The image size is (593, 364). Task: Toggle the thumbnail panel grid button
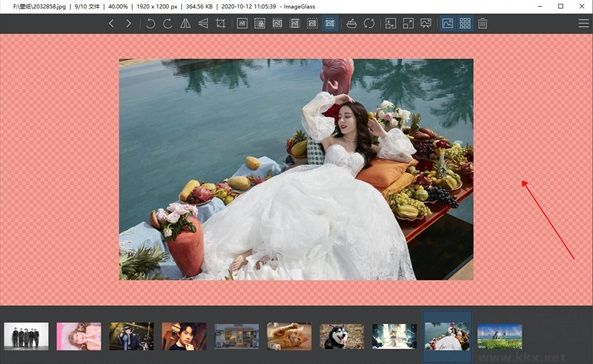pyautogui.click(x=465, y=23)
